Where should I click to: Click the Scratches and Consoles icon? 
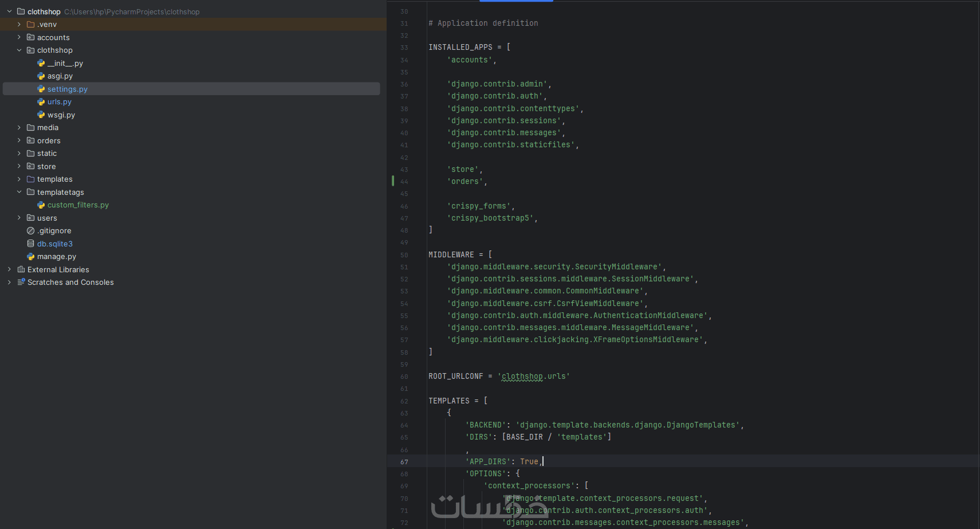[x=21, y=282]
